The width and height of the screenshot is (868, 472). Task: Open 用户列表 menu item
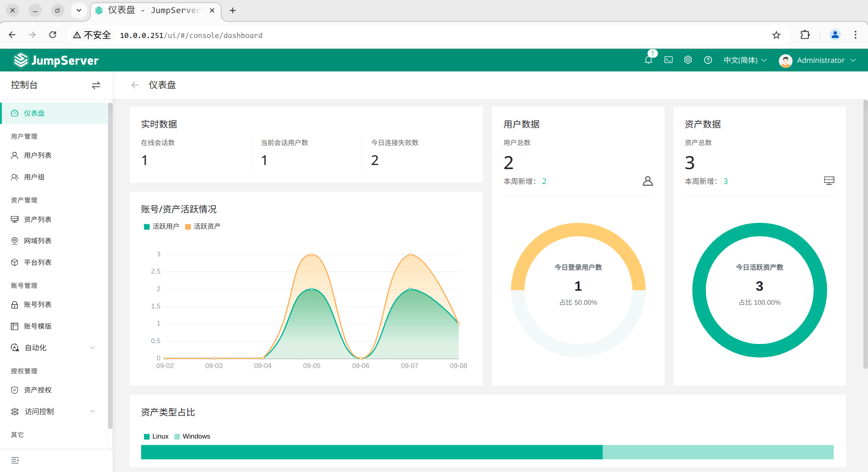click(54, 155)
